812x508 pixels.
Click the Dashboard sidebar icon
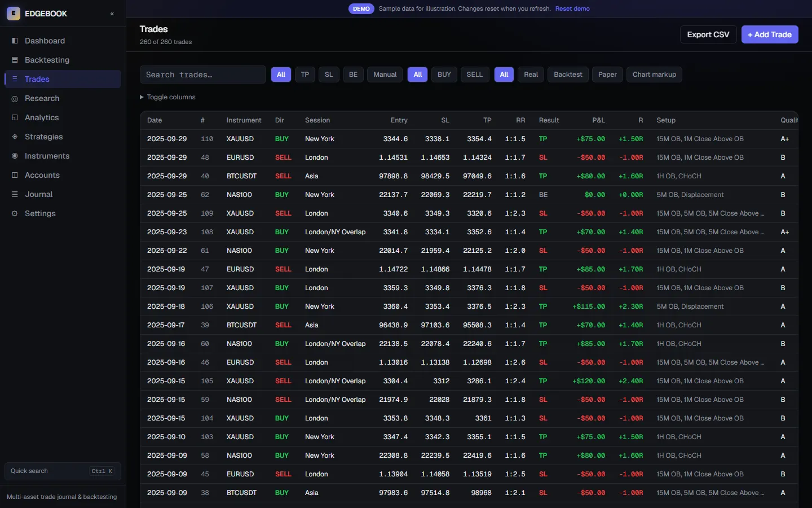click(15, 41)
